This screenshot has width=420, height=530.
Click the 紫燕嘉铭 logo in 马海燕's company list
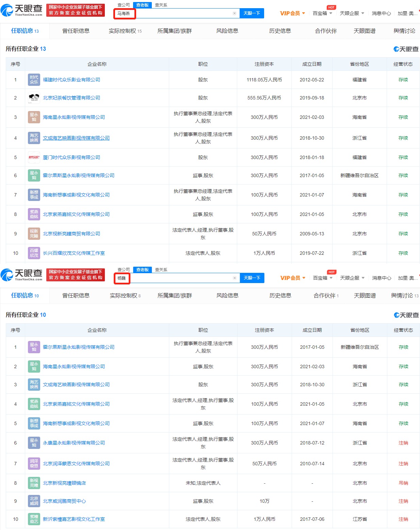point(34,214)
